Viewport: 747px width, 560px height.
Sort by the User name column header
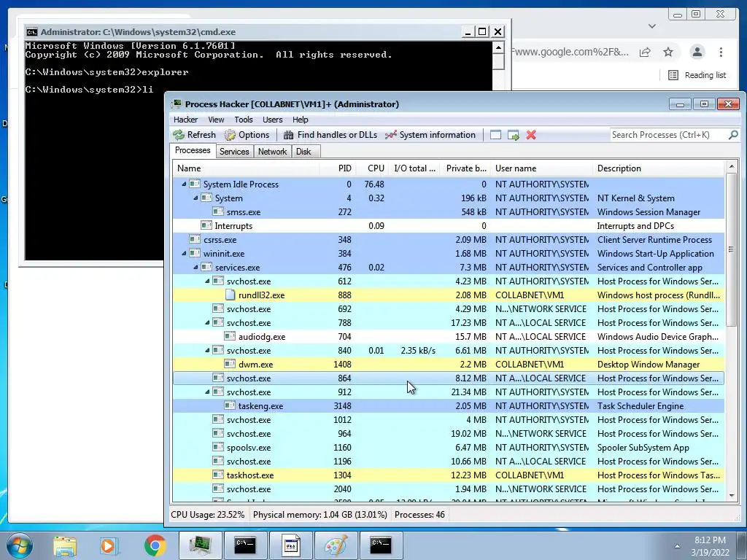pyautogui.click(x=541, y=168)
